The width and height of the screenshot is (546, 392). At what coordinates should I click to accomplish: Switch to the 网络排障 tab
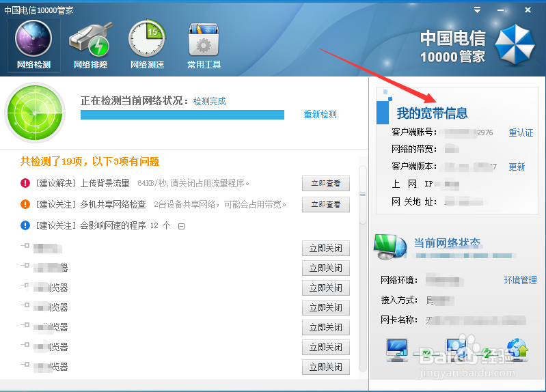[90, 45]
